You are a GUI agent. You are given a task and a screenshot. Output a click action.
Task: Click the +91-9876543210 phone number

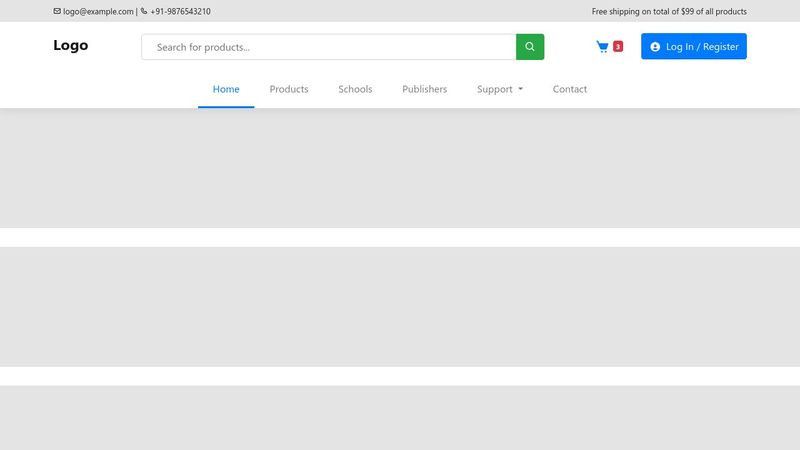click(x=180, y=12)
